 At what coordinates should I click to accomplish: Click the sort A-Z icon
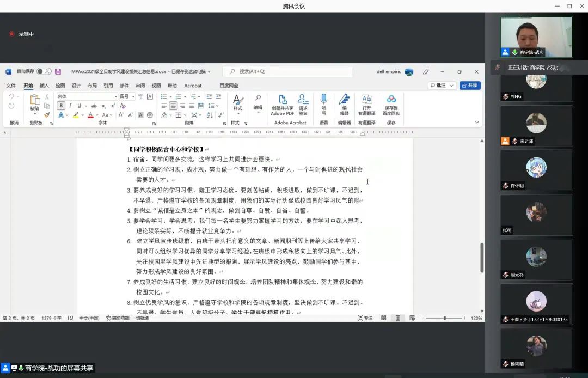pos(210,115)
